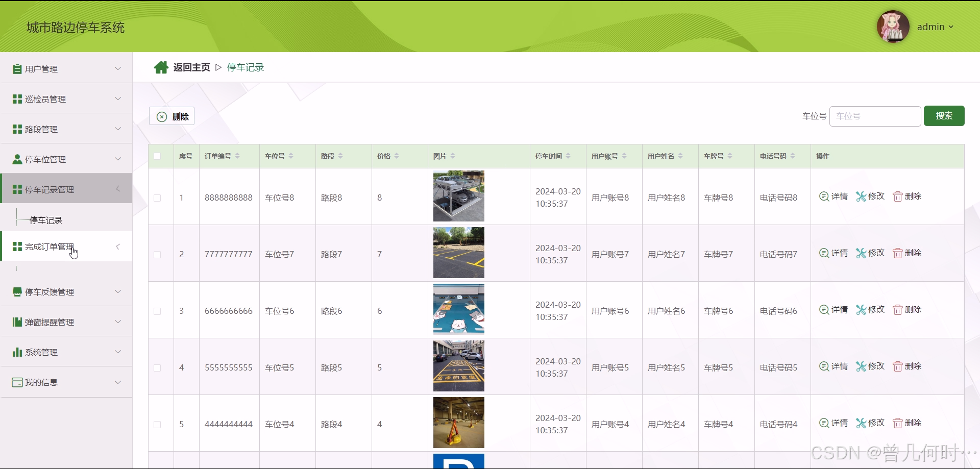Image resolution: width=980 pixels, height=469 pixels.
Task: Select the checkbox beside order 5555555555
Action: coord(157,368)
